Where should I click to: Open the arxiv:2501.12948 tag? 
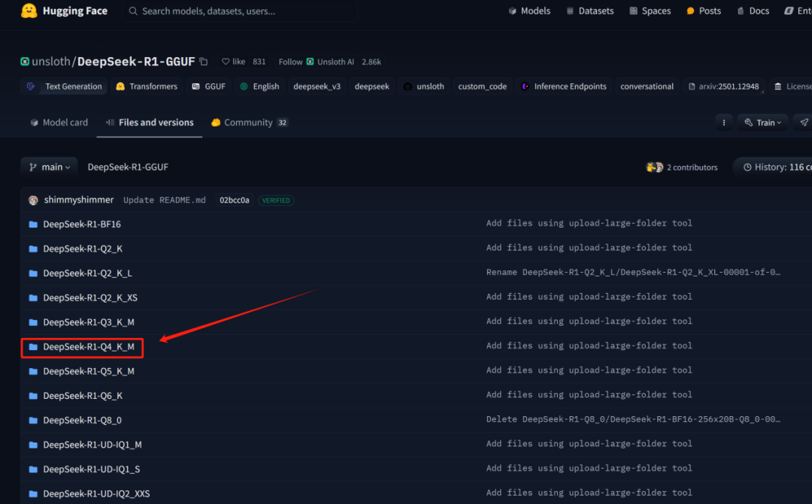pos(723,86)
